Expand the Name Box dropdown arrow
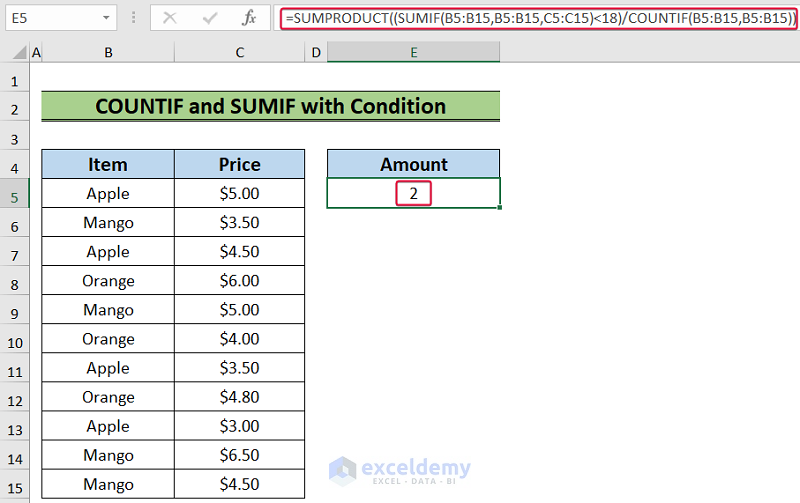The width and height of the screenshot is (800, 503). click(x=107, y=18)
